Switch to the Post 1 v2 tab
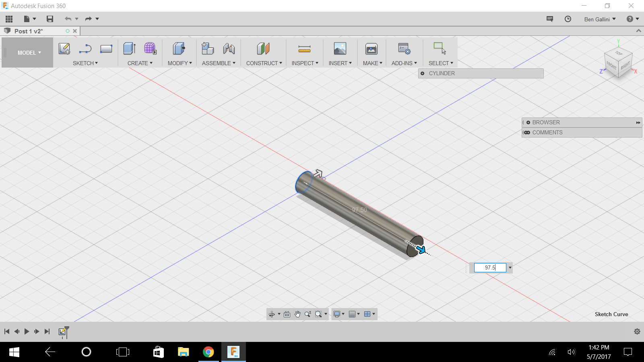This screenshot has width=644, height=362. click(29, 31)
